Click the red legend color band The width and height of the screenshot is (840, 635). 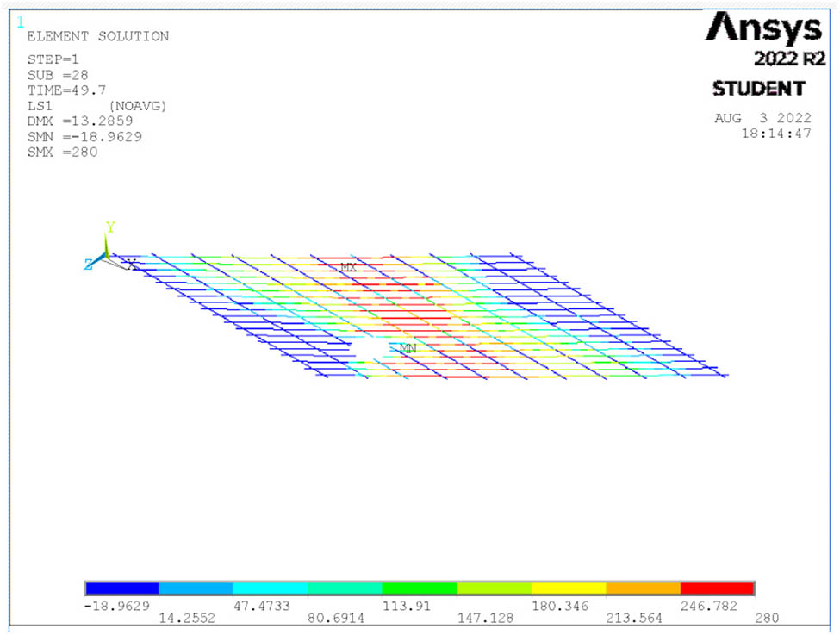[717, 588]
